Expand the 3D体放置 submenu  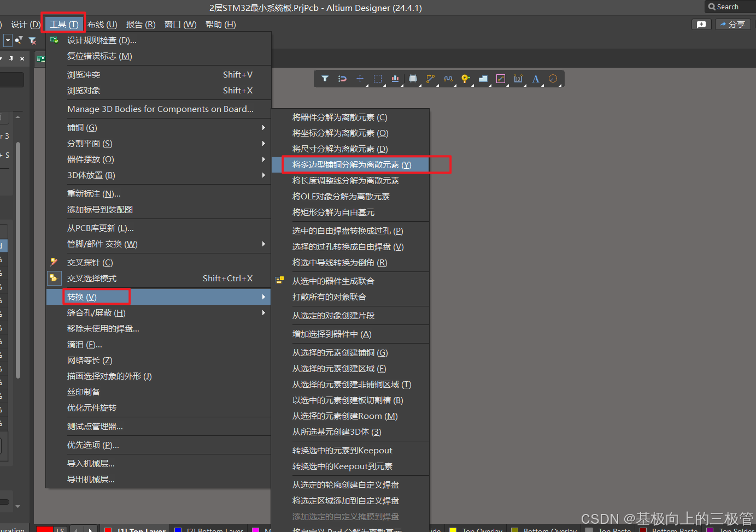point(159,175)
